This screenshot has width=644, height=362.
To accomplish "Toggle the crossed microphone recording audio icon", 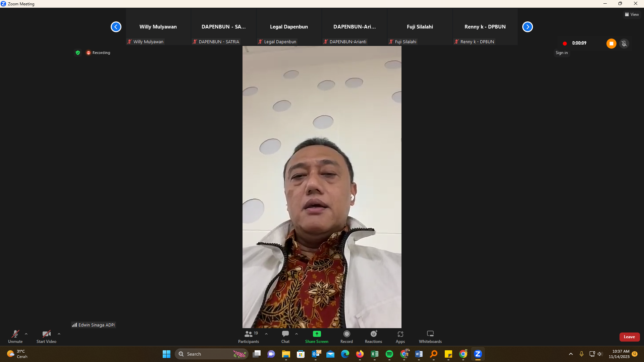I will (624, 44).
